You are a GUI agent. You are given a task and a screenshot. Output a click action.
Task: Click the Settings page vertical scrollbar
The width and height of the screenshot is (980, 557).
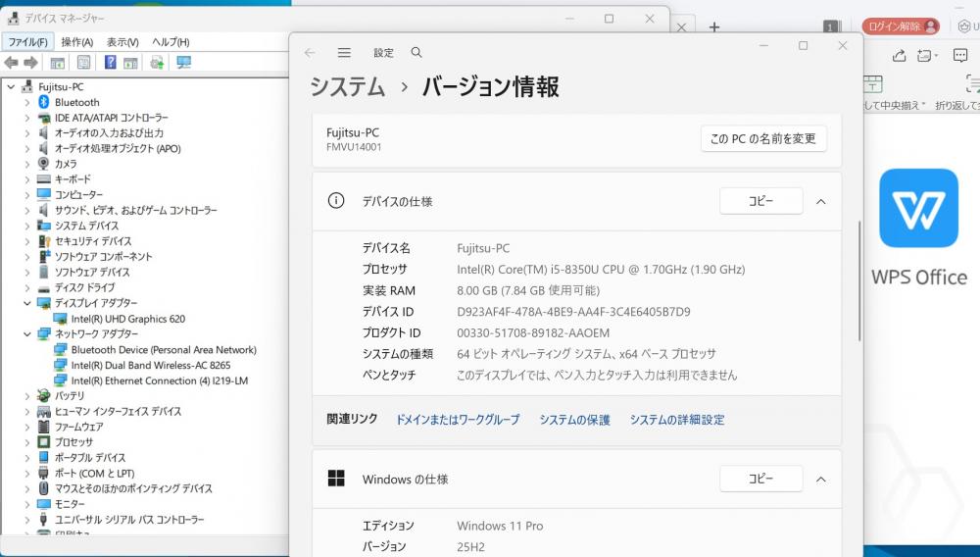[859, 279]
